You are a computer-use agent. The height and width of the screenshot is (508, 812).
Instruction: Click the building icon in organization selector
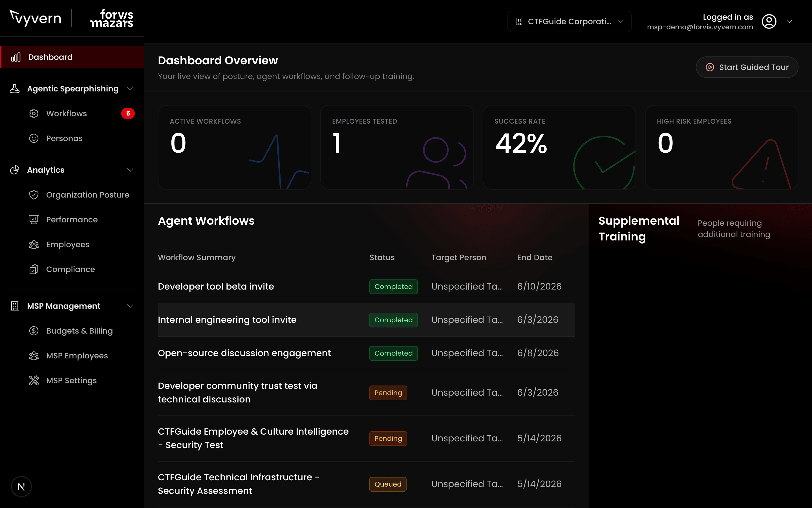click(x=519, y=21)
